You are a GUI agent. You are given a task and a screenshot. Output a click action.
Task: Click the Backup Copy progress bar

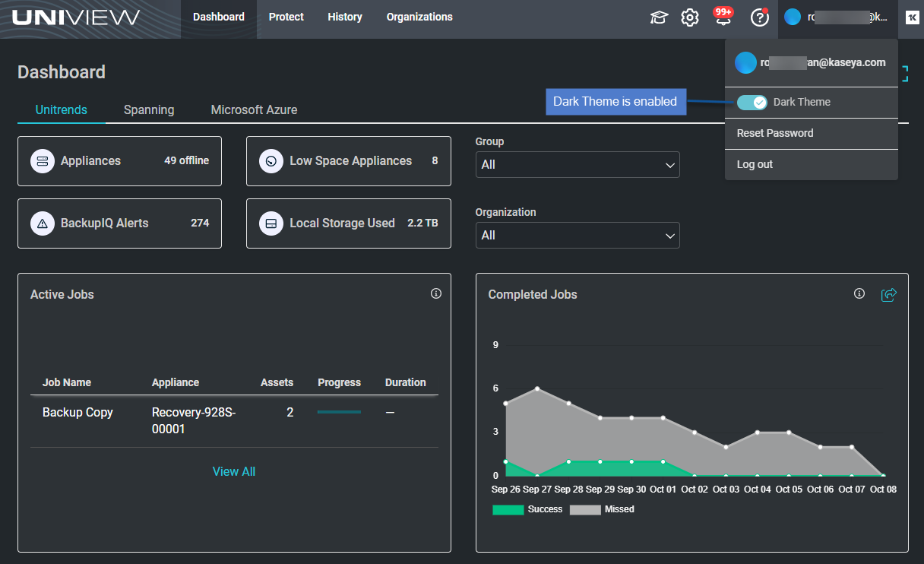(339, 412)
